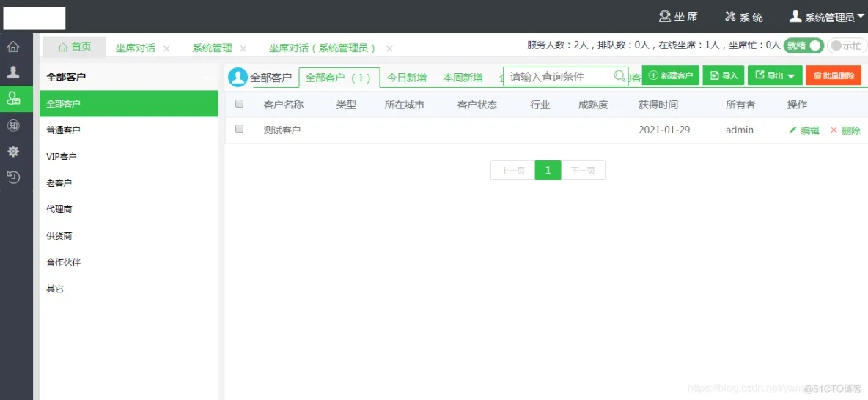Toggle the 就绪 ready switch

point(803,46)
